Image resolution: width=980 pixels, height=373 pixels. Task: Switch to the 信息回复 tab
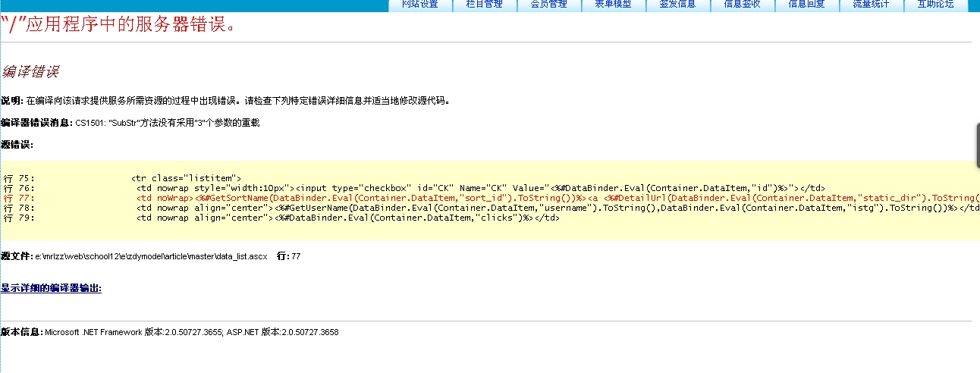point(807,5)
